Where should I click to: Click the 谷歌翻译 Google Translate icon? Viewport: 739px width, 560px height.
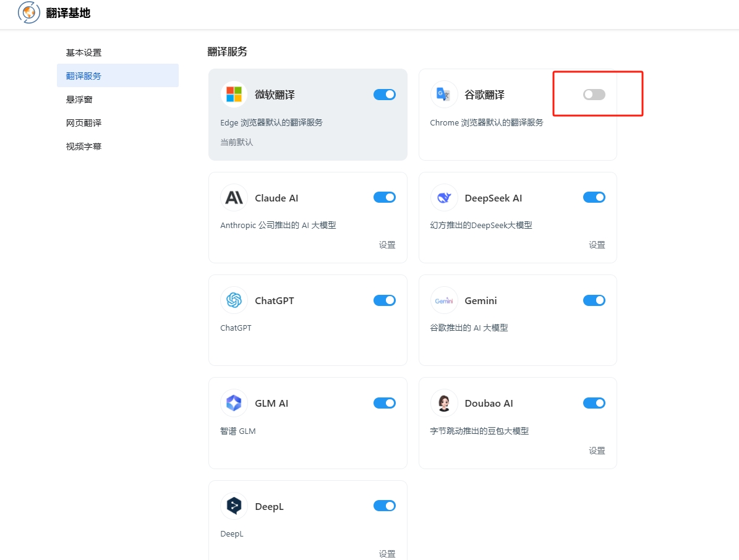[x=444, y=94]
